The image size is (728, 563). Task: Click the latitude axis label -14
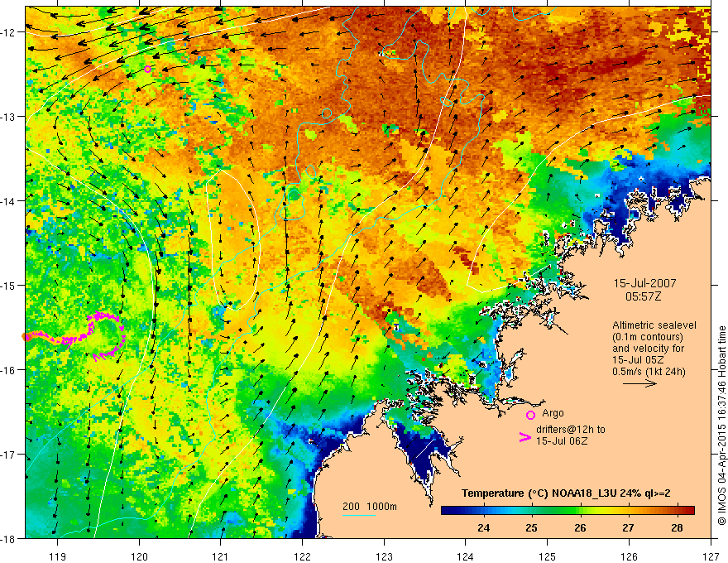tap(9, 201)
